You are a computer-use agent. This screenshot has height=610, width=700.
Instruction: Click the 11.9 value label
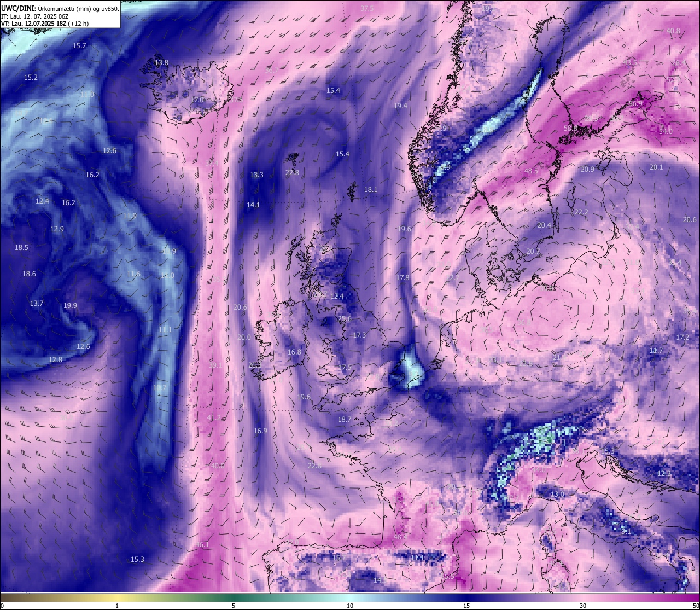tap(130, 216)
